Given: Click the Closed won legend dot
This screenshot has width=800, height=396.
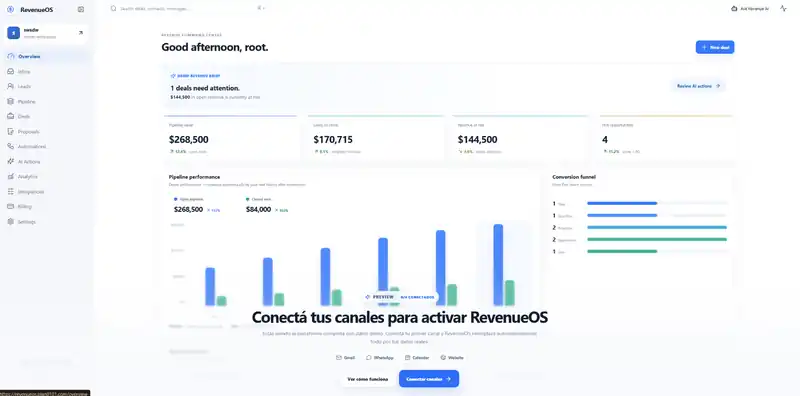Looking at the screenshot, I should (x=248, y=199).
